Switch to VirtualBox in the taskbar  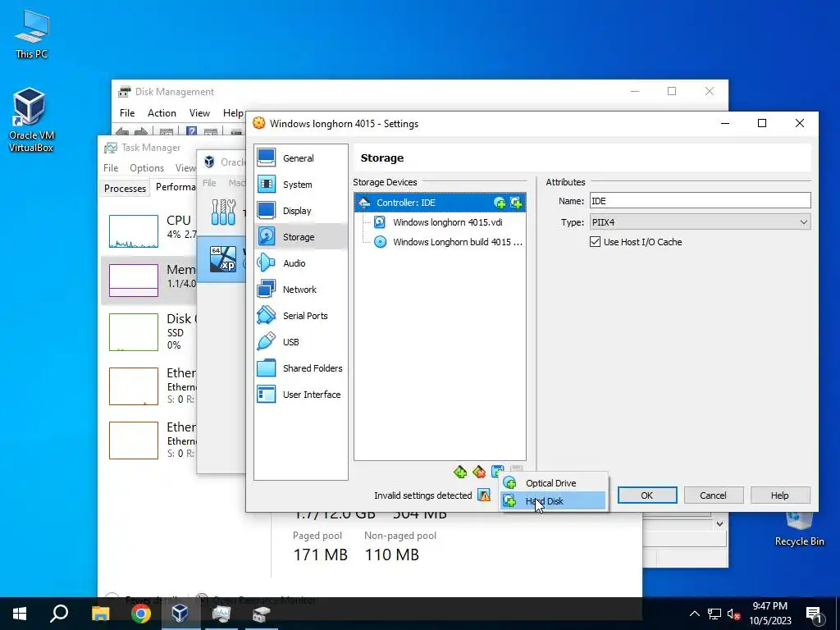(x=180, y=614)
